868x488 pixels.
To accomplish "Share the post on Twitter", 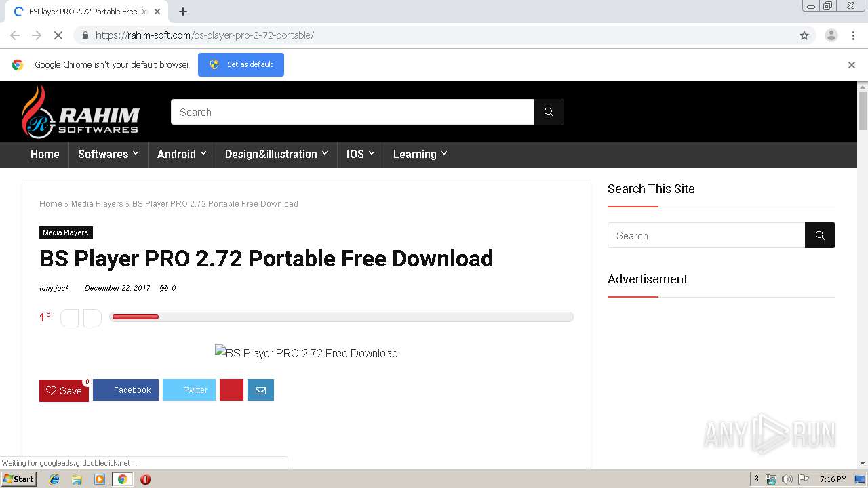I will [189, 390].
